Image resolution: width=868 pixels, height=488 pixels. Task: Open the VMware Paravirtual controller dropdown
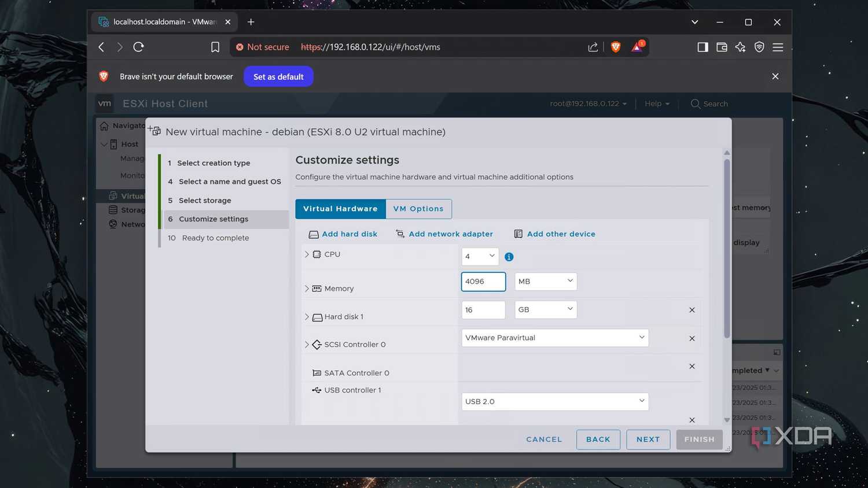tap(555, 338)
